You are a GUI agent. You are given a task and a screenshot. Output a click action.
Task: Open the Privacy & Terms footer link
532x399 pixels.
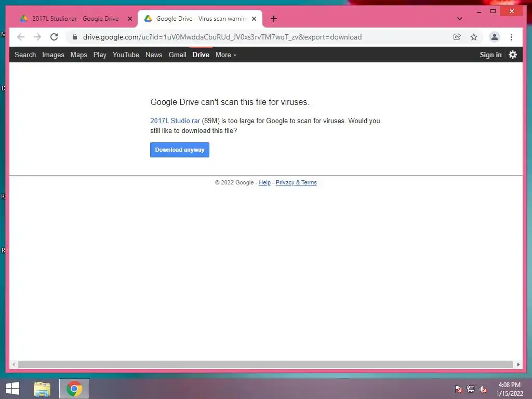tap(296, 182)
